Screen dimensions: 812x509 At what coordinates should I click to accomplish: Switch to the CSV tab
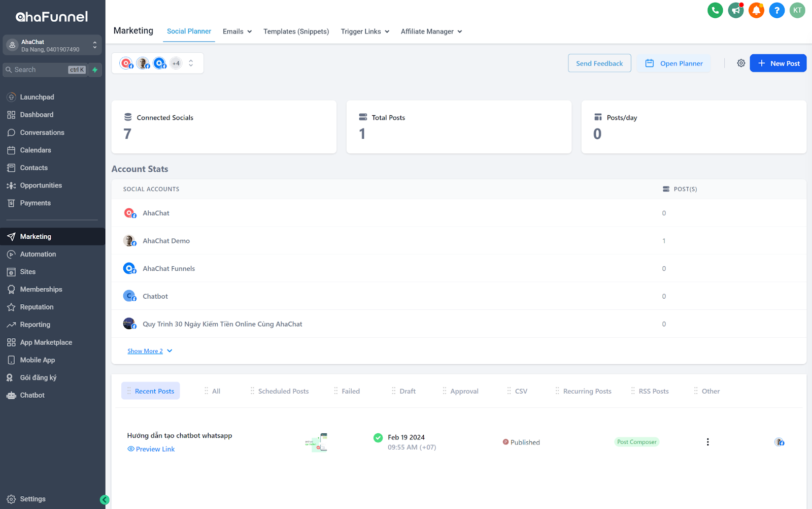(518, 391)
